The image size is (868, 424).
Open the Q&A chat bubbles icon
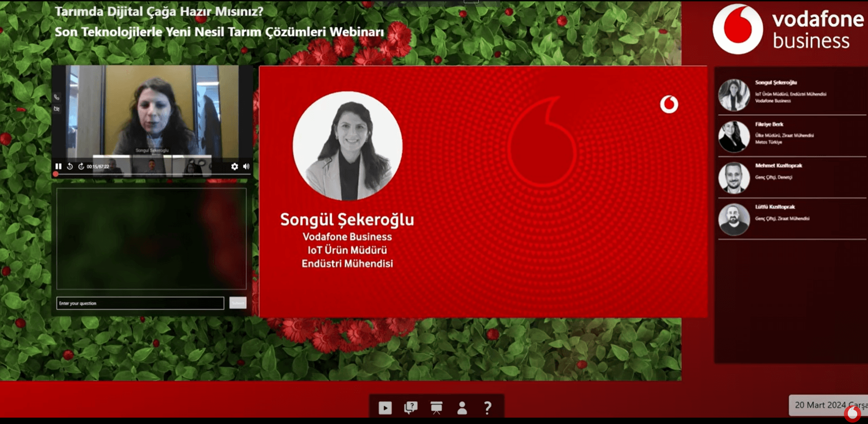coord(411,408)
